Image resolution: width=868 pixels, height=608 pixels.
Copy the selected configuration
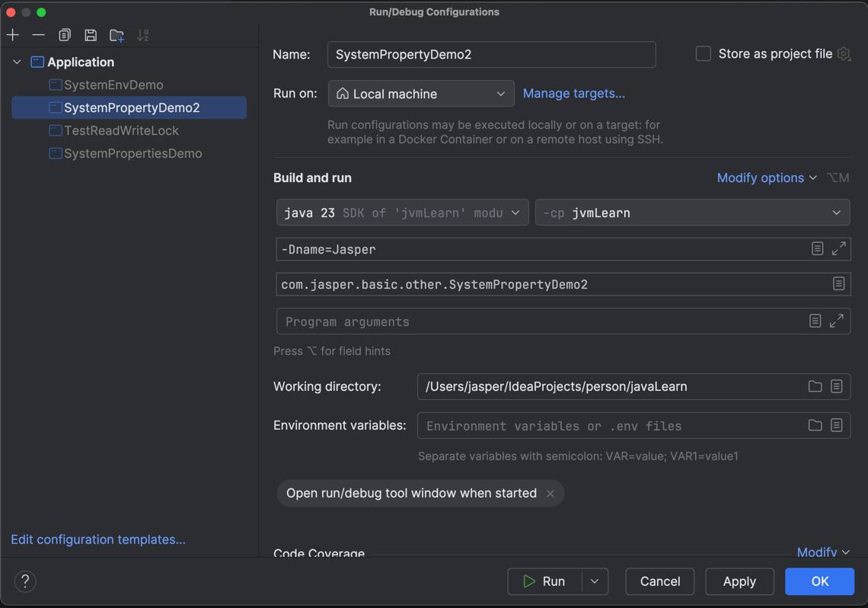[65, 36]
